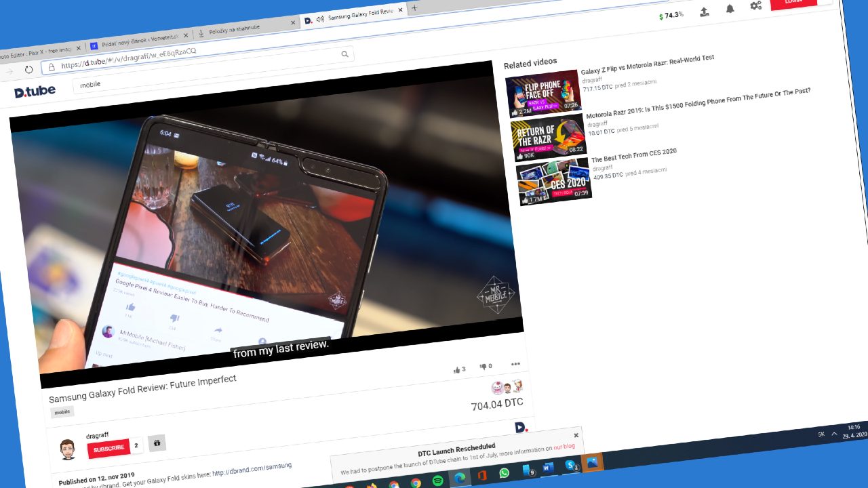
Task: Click the D.tube logo
Action: (35, 91)
